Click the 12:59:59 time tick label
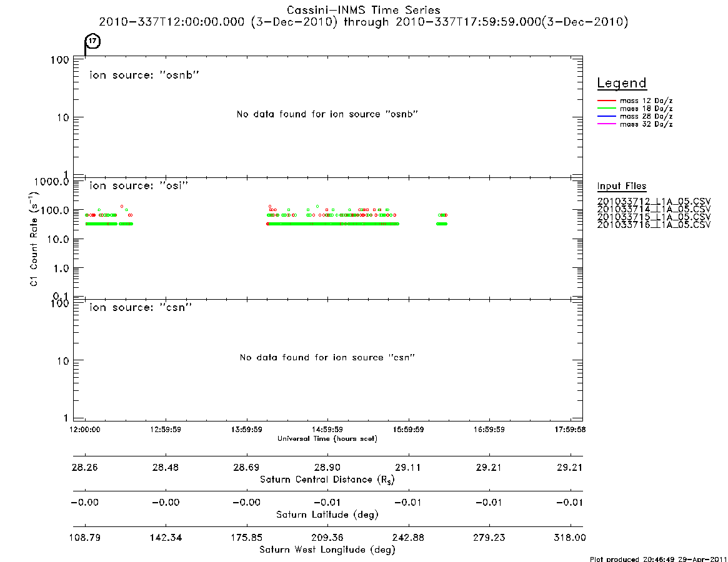This screenshot has width=728, height=562. click(x=166, y=430)
